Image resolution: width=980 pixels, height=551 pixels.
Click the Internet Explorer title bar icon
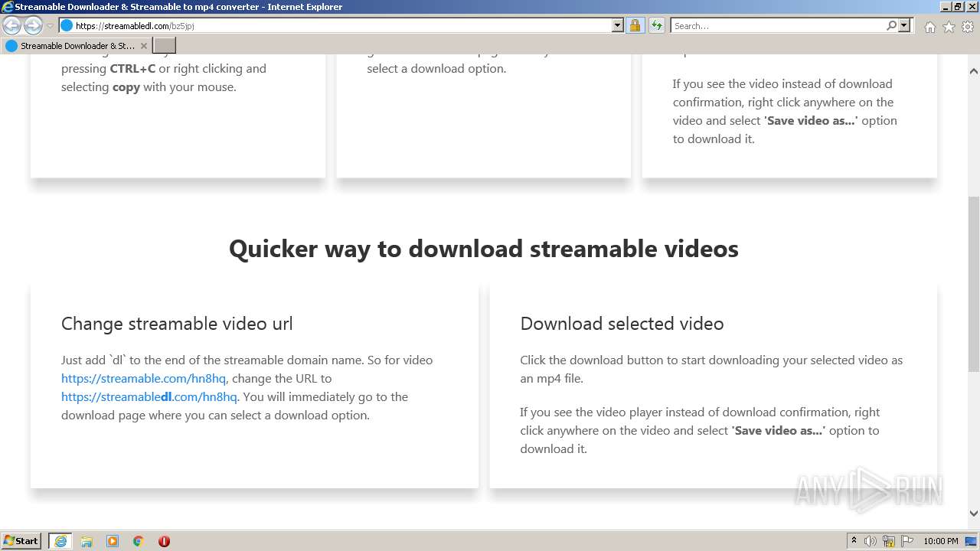(7, 7)
